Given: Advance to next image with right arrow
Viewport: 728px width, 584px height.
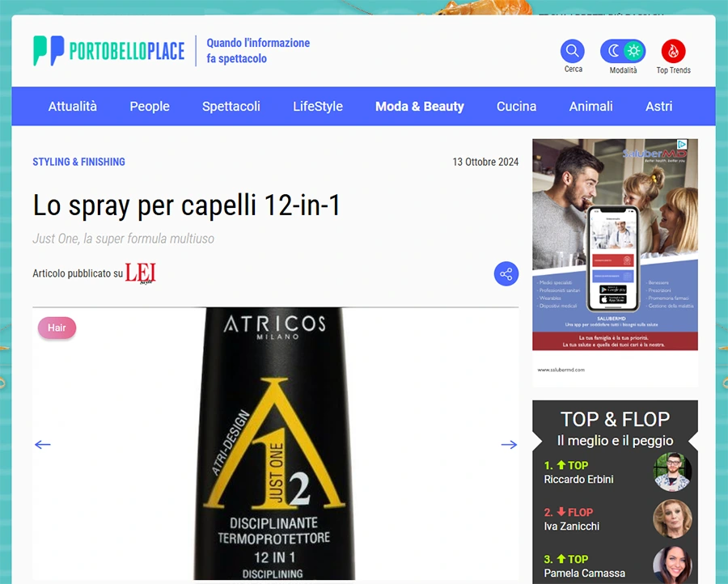Looking at the screenshot, I should pyautogui.click(x=509, y=445).
